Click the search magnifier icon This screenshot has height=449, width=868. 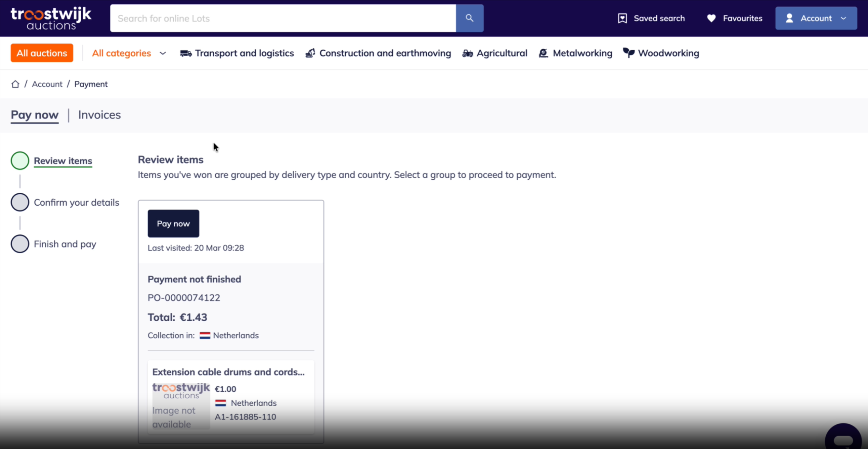pyautogui.click(x=469, y=18)
